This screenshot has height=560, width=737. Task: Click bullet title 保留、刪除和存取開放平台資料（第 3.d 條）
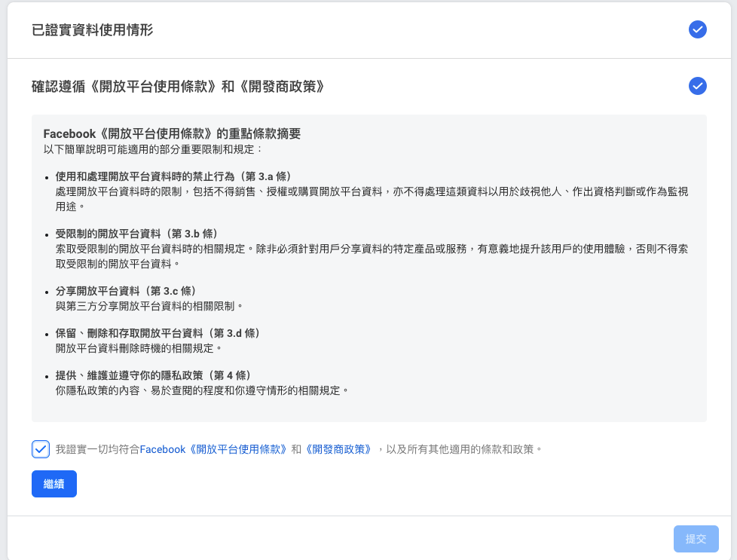point(157,333)
